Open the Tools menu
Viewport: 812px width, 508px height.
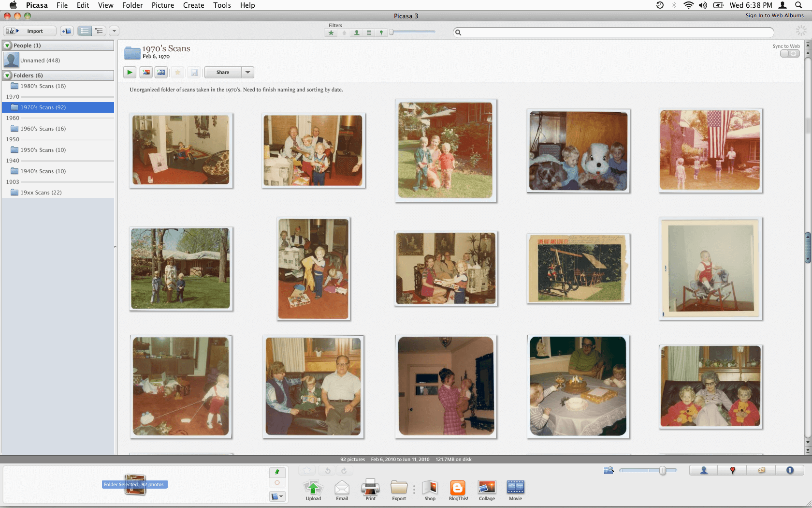pyautogui.click(x=222, y=5)
